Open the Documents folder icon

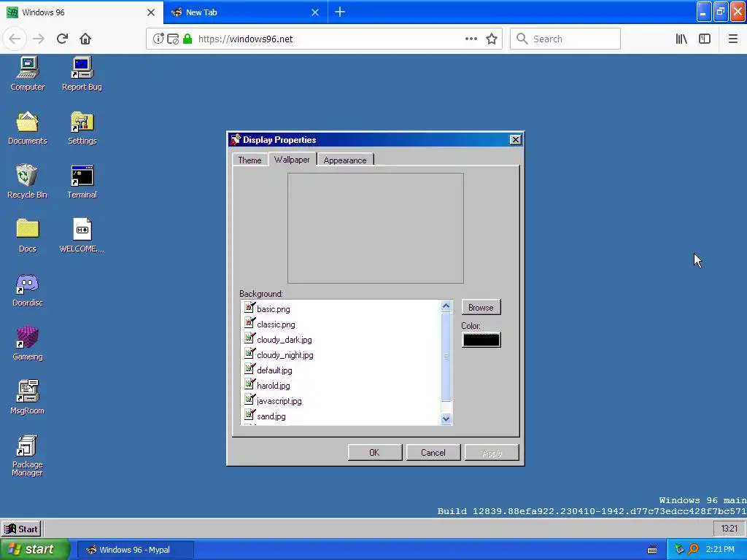[27, 128]
